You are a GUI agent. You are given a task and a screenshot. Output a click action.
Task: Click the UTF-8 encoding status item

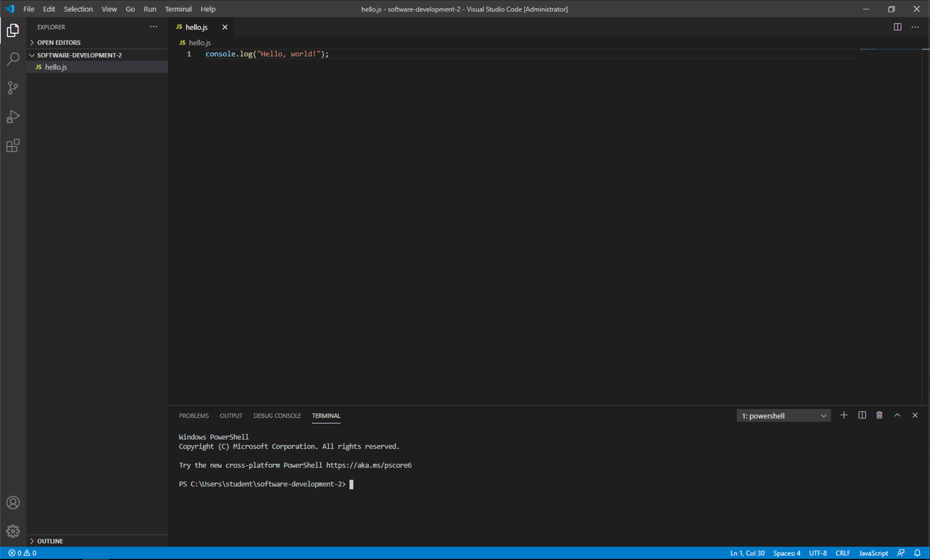point(817,553)
